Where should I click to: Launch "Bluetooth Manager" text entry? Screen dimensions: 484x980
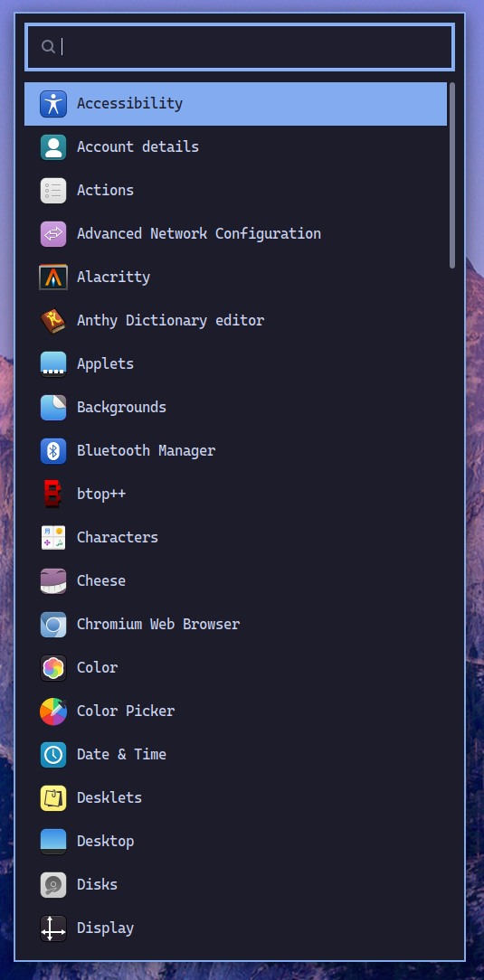click(x=146, y=450)
